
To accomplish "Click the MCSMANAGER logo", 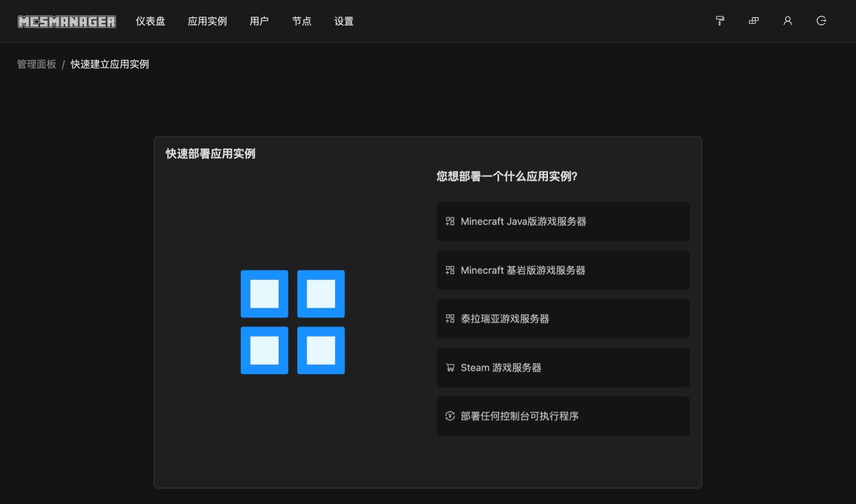I will [66, 22].
